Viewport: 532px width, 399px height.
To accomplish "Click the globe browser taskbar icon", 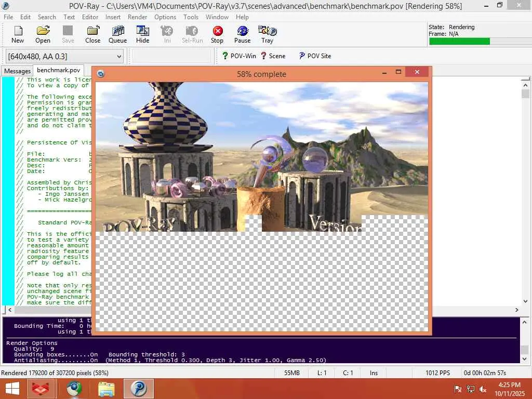I will pyautogui.click(x=74, y=389).
